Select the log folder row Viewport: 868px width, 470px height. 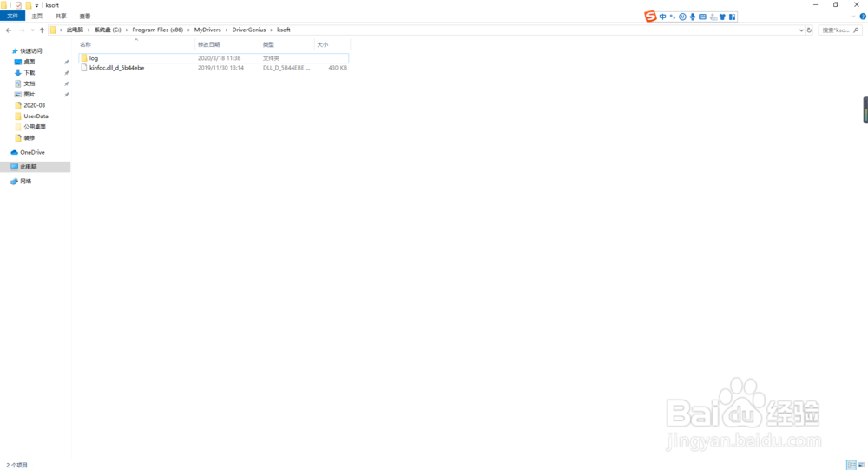[214, 58]
